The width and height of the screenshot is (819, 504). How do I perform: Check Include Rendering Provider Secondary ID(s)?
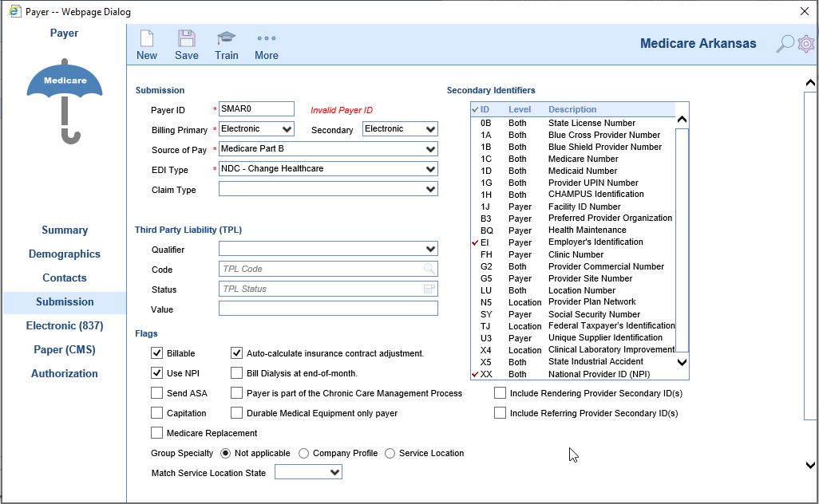click(x=500, y=393)
